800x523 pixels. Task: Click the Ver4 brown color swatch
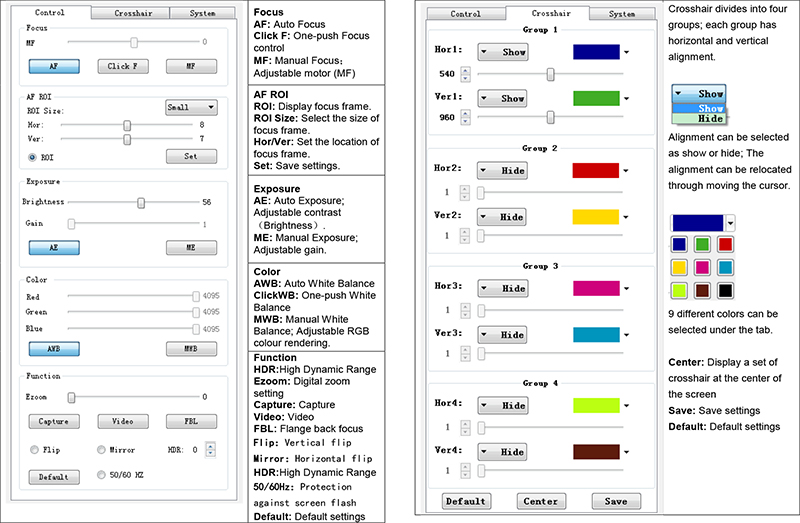[x=595, y=451]
